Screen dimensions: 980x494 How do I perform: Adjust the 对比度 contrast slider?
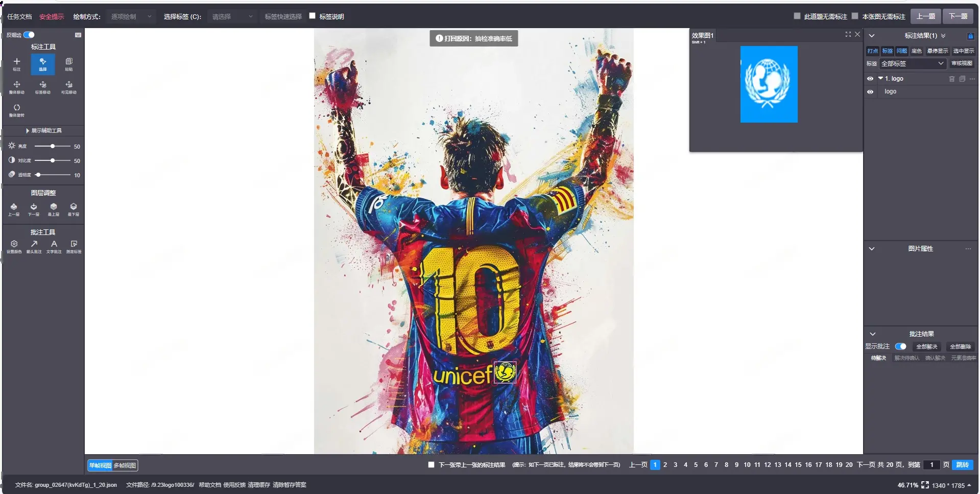(53, 160)
